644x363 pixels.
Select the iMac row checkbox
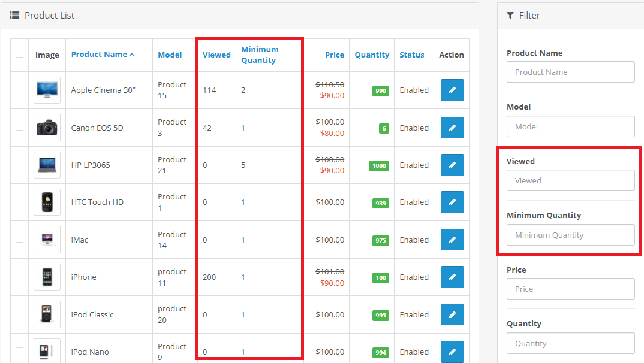click(x=19, y=240)
